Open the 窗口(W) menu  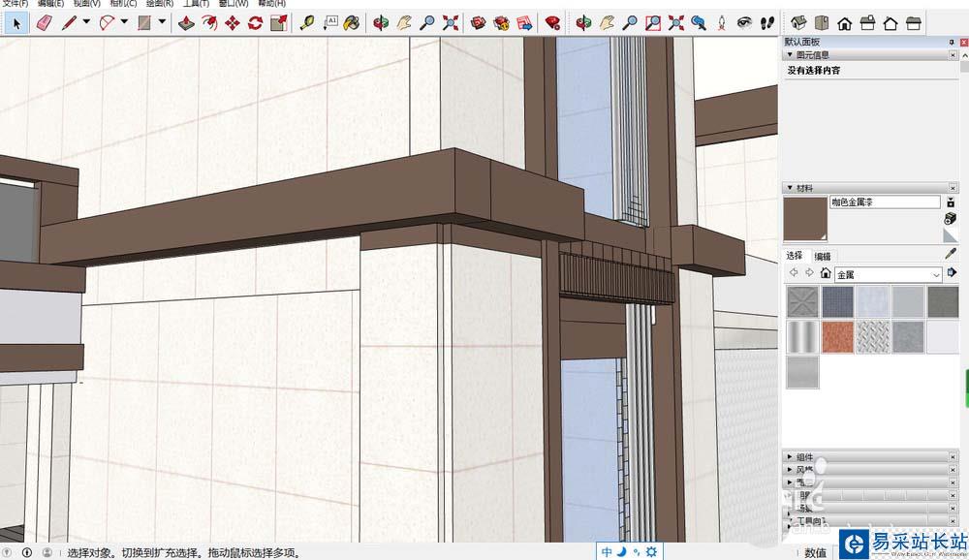coord(234,3)
